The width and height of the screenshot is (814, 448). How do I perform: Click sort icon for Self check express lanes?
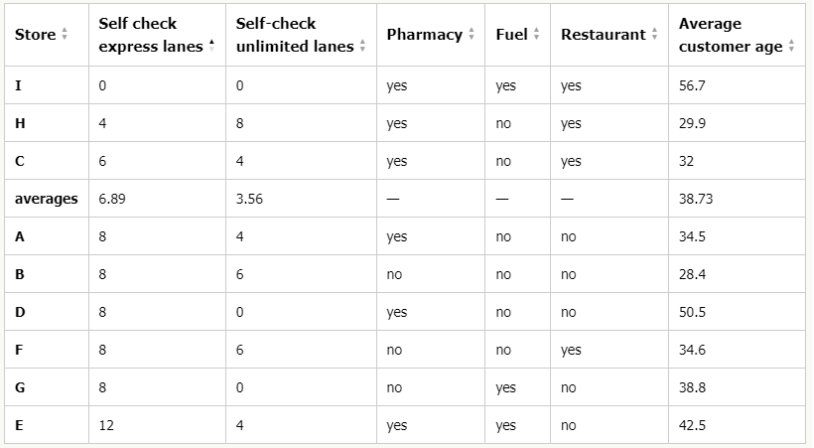(x=211, y=46)
